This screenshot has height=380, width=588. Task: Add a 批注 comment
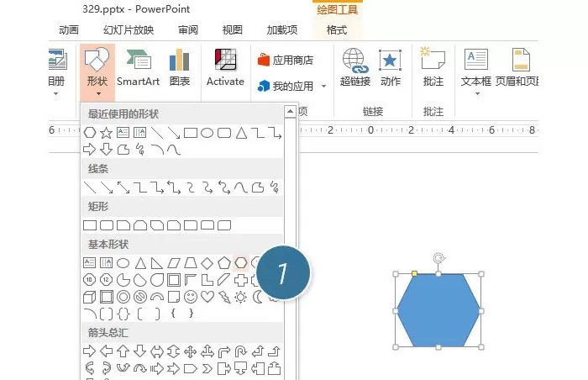coord(433,67)
